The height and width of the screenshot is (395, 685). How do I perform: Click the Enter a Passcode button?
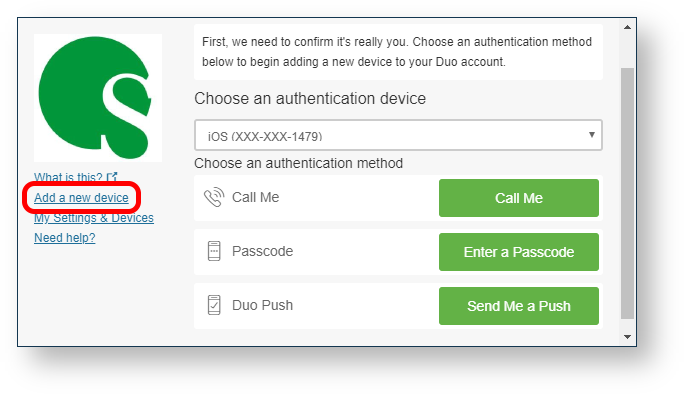point(519,252)
